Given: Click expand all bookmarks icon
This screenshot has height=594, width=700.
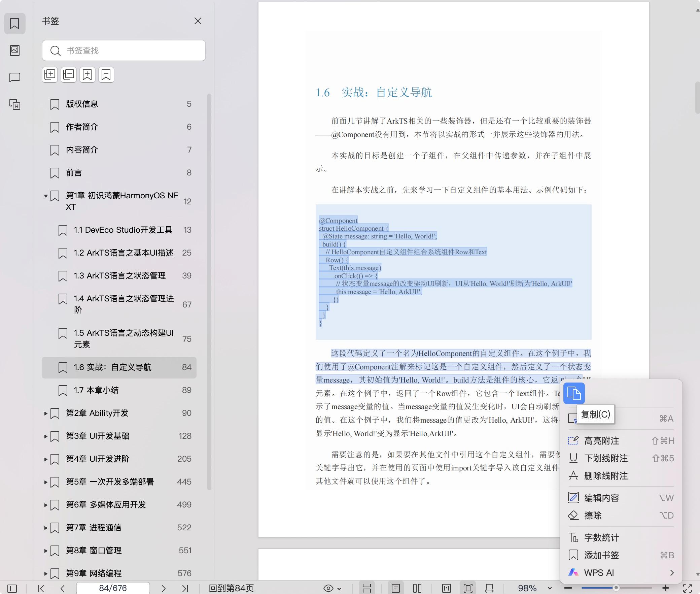Looking at the screenshot, I should (x=50, y=74).
